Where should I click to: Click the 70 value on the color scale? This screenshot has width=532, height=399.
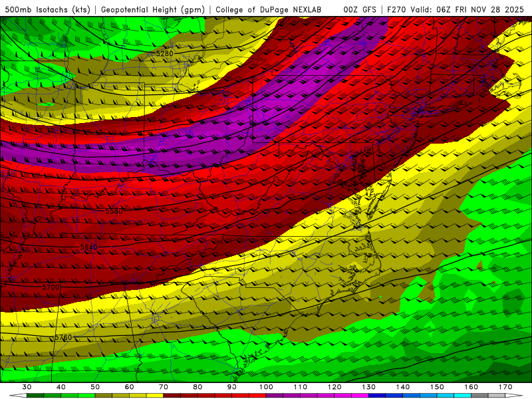[x=164, y=387]
